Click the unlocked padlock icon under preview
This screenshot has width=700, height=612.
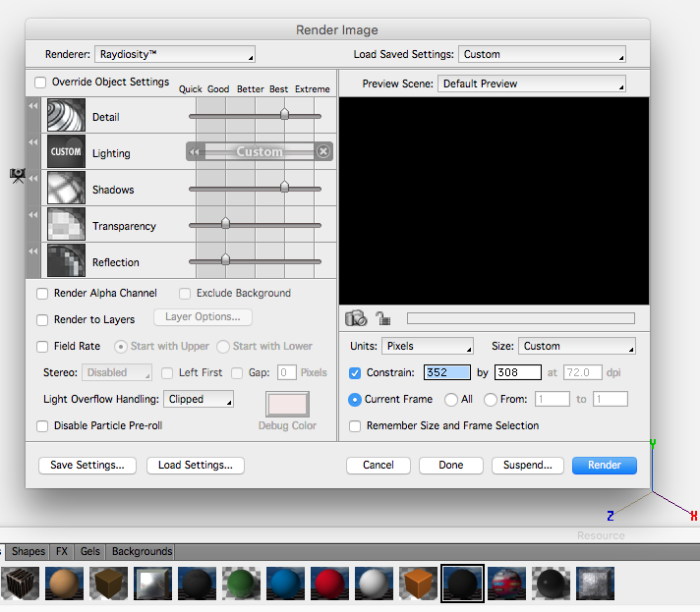click(382, 318)
